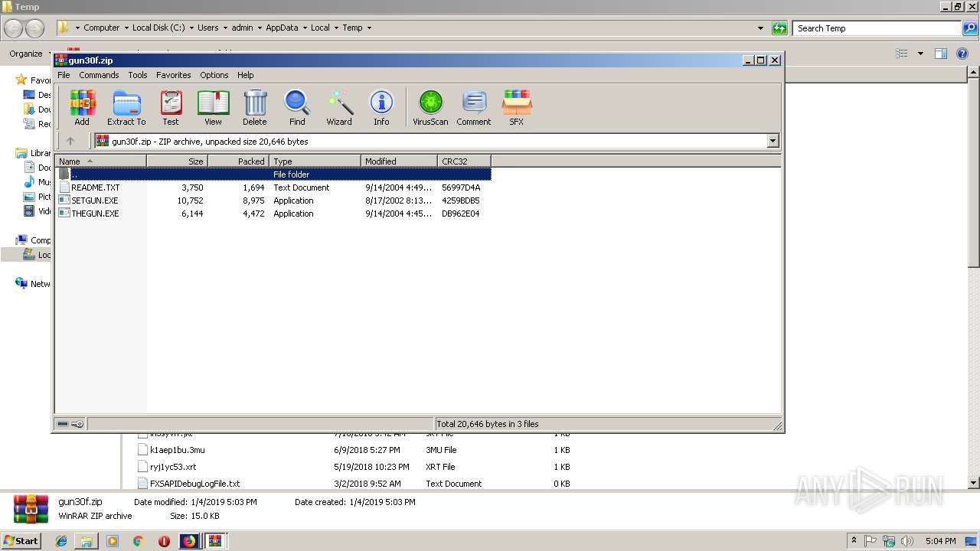980x551 pixels.
Task: Show archive Info
Action: (x=381, y=107)
